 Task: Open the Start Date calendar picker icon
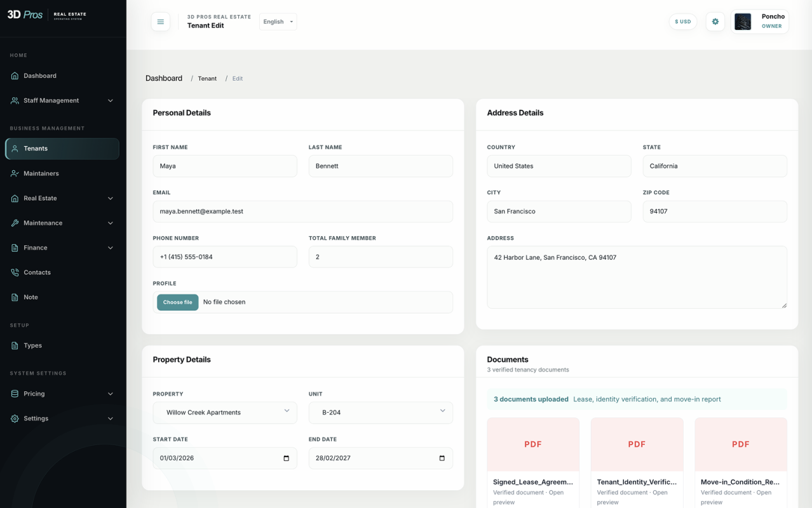coord(286,458)
